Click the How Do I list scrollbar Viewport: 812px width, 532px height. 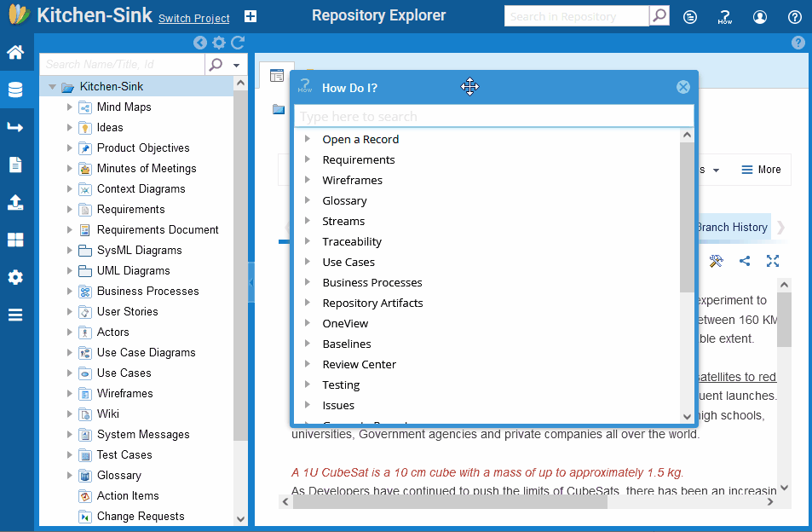tap(687, 217)
